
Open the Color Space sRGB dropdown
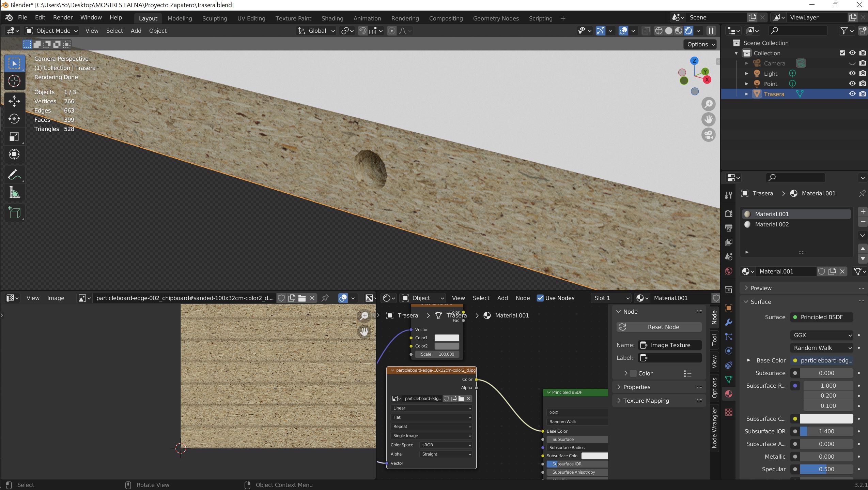(x=446, y=445)
